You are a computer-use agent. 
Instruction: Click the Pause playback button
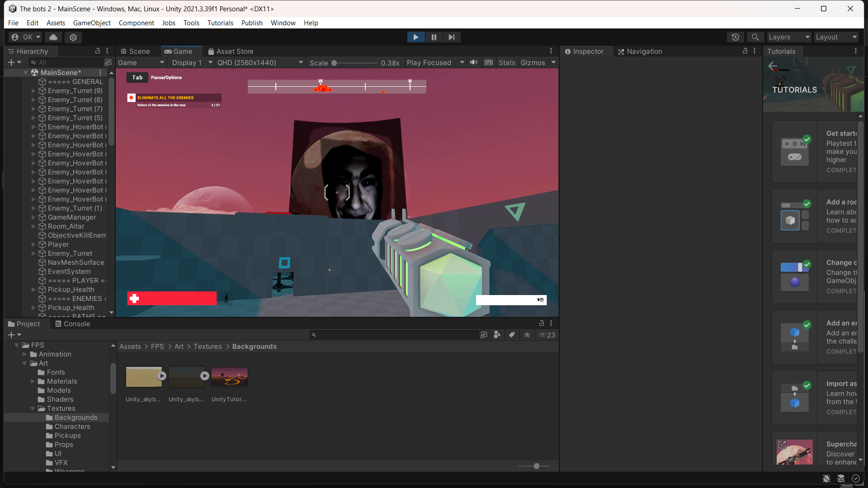coord(434,37)
